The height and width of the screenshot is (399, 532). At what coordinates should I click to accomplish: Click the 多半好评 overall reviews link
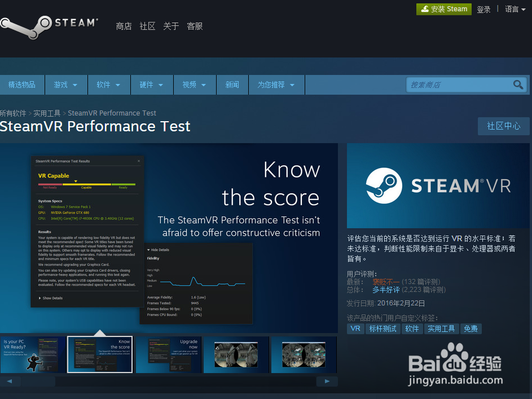(386, 290)
